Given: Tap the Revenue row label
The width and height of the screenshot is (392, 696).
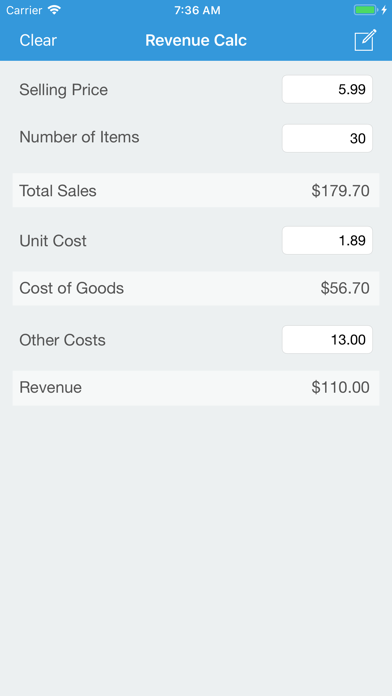Looking at the screenshot, I should [x=51, y=388].
